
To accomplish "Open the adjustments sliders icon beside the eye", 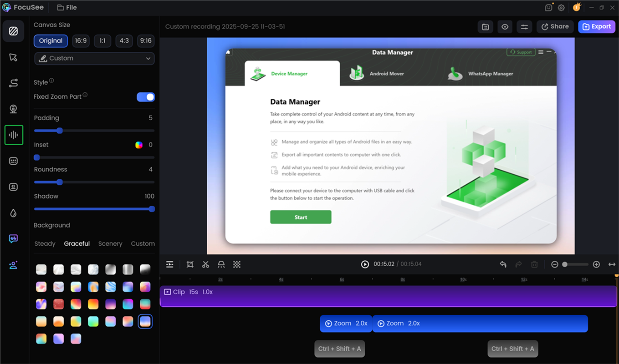I will 524,26.
